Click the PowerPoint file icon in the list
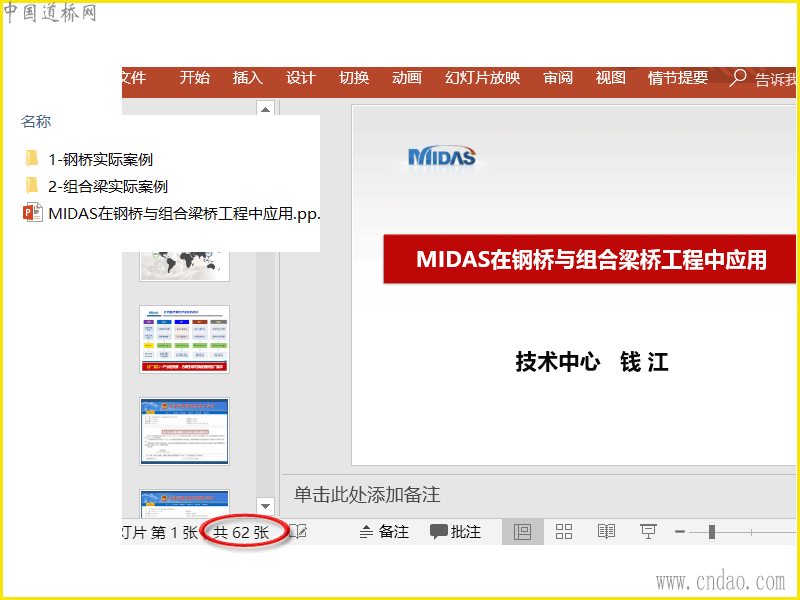 [x=33, y=212]
